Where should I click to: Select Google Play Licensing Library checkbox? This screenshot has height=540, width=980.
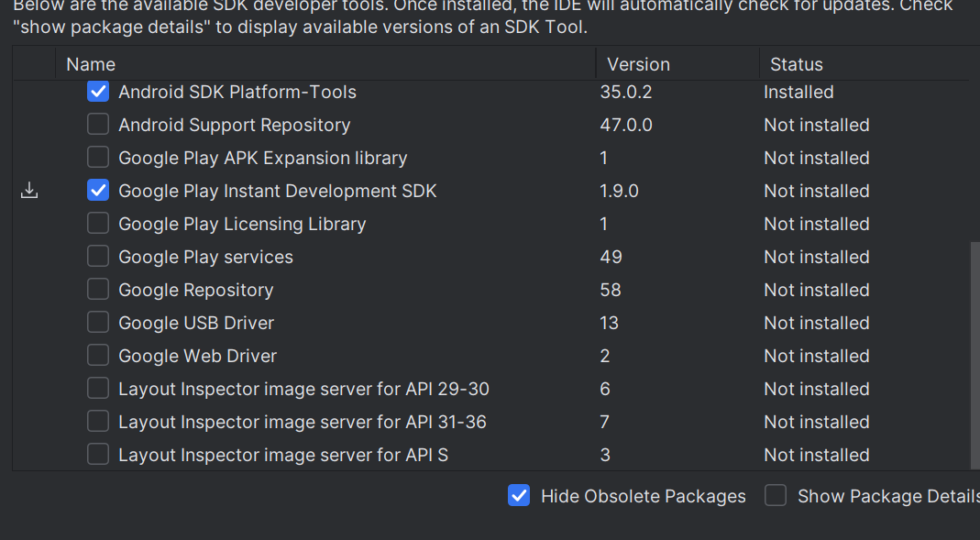[98, 224]
